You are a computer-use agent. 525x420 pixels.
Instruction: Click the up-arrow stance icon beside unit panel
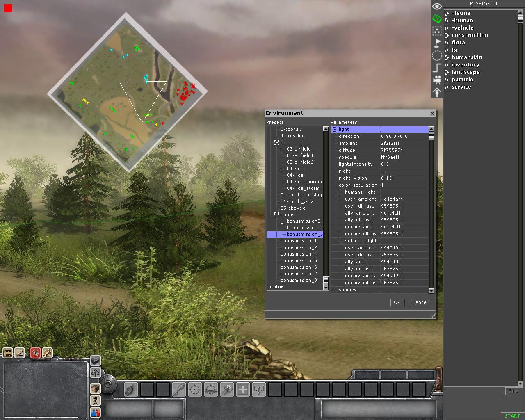coord(95,372)
